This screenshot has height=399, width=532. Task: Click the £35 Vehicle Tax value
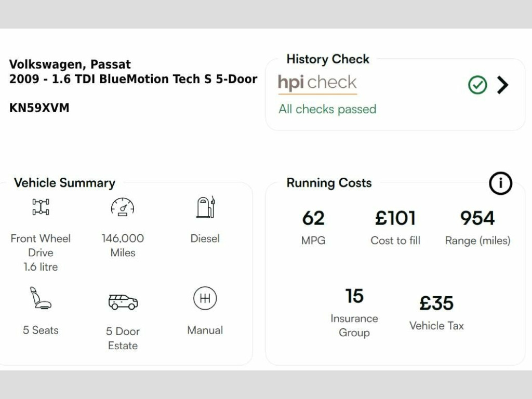pos(436,303)
